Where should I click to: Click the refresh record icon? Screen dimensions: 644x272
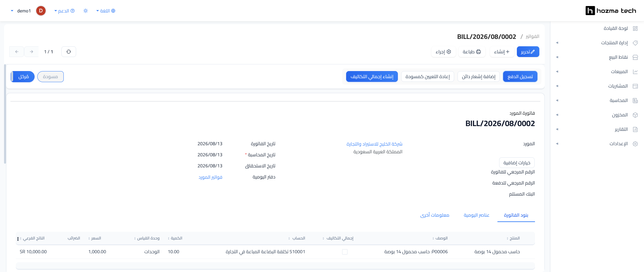point(69,52)
